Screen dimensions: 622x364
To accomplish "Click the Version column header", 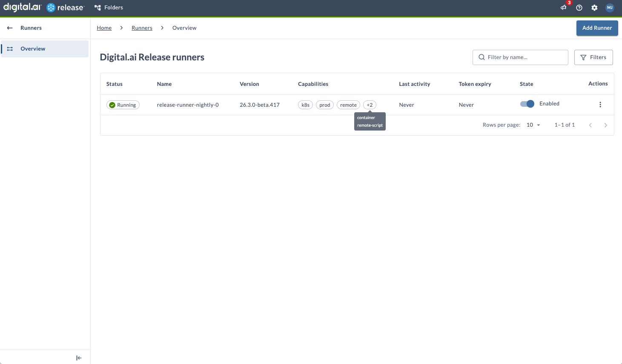I will pos(249,84).
